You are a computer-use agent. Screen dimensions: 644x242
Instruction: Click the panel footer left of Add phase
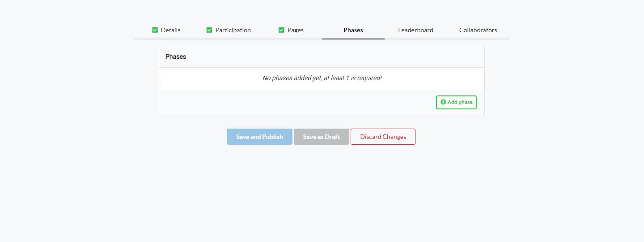(295, 102)
